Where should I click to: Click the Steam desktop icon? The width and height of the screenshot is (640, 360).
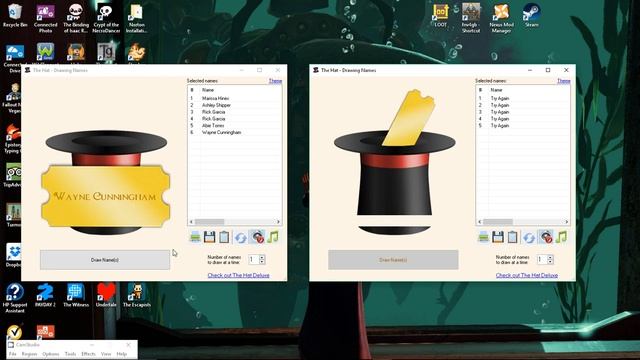click(x=531, y=16)
